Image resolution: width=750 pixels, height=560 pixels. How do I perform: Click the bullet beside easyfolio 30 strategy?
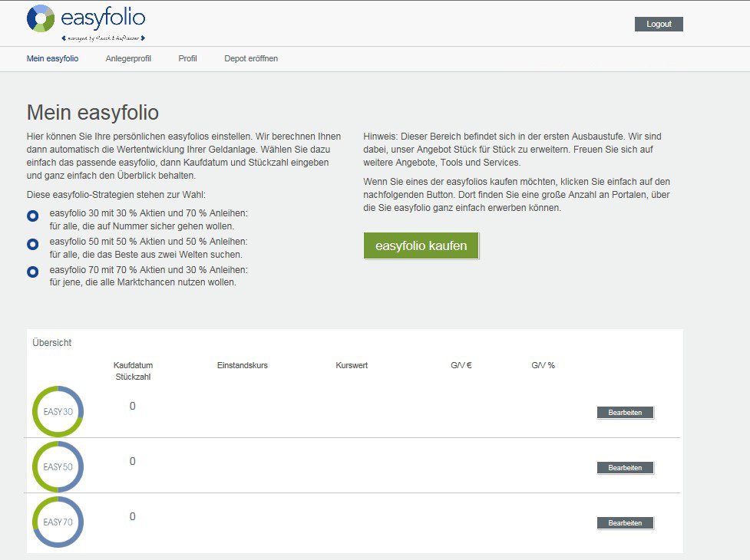[32, 216]
